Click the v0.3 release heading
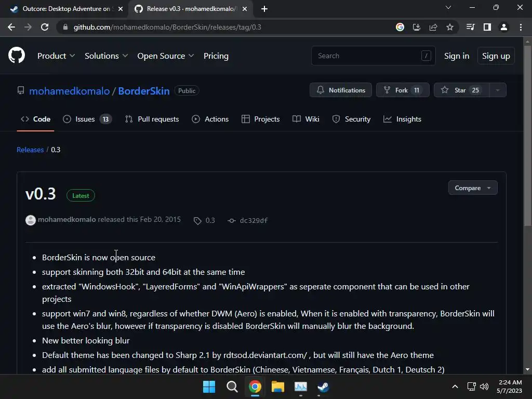 coord(41,194)
